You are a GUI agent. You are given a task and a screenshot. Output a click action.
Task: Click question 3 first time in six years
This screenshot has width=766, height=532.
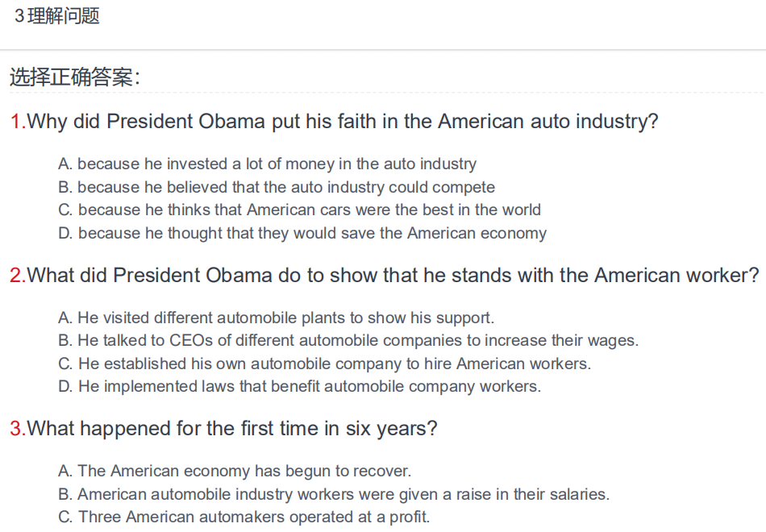[231, 429]
